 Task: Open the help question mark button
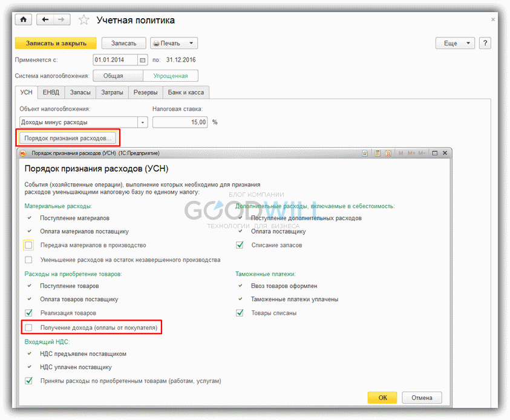[x=485, y=43]
